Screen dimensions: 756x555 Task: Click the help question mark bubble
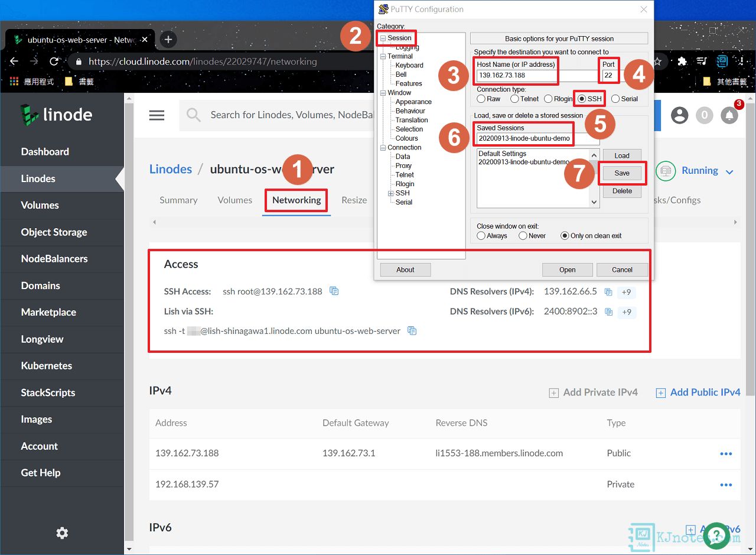pos(716,535)
